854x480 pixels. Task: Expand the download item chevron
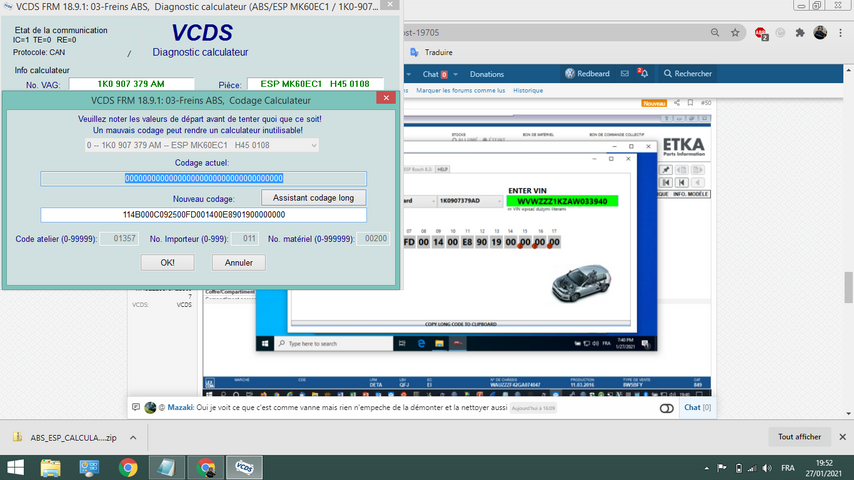coord(133,438)
